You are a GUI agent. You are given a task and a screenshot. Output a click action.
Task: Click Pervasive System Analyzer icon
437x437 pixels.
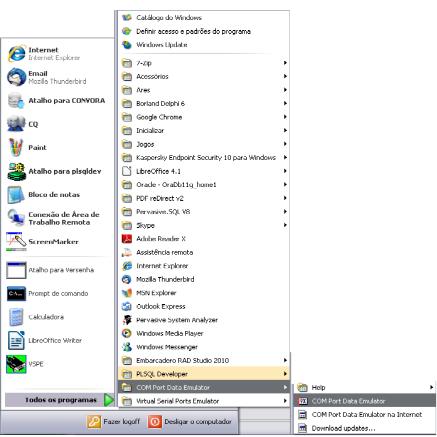click(127, 320)
